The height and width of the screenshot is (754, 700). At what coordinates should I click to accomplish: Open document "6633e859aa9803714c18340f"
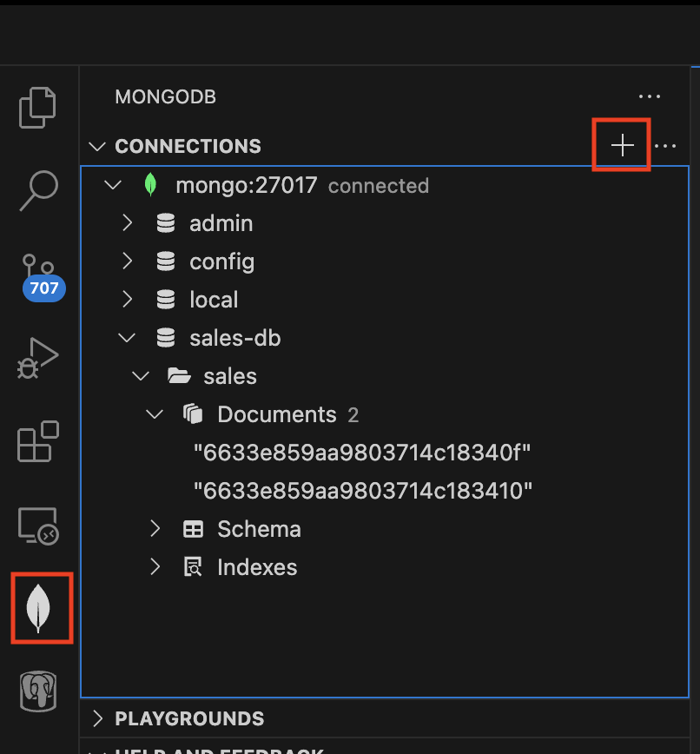(362, 453)
